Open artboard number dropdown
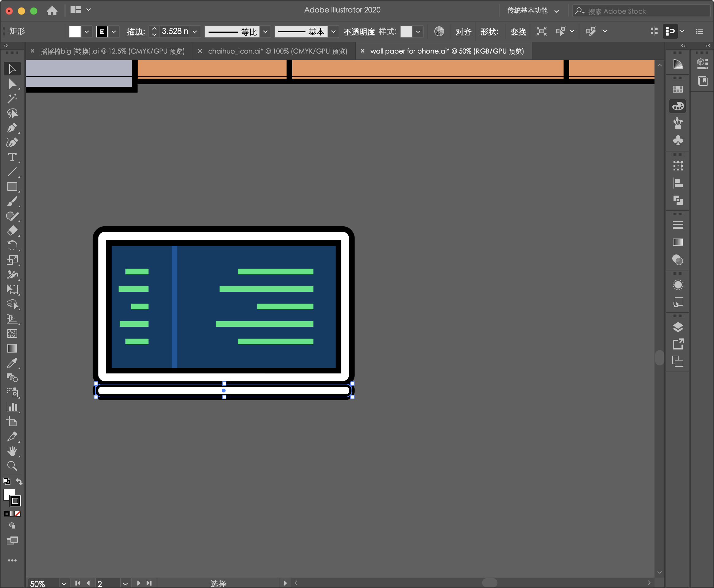The height and width of the screenshot is (588, 714). pyautogui.click(x=125, y=584)
